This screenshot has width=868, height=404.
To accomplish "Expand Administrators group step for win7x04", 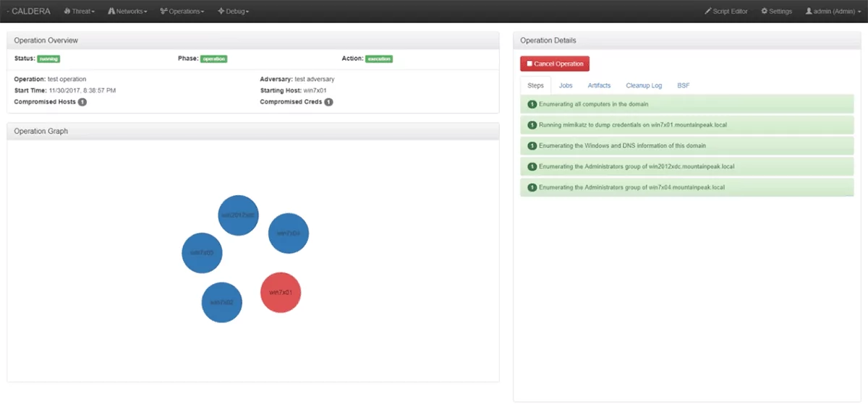I will [x=686, y=187].
